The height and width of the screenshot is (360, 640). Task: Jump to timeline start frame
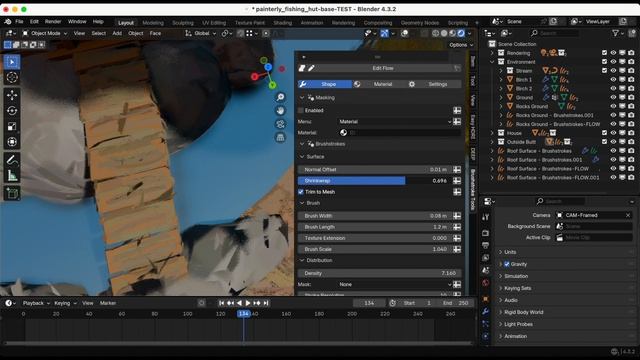pyautogui.click(x=221, y=303)
